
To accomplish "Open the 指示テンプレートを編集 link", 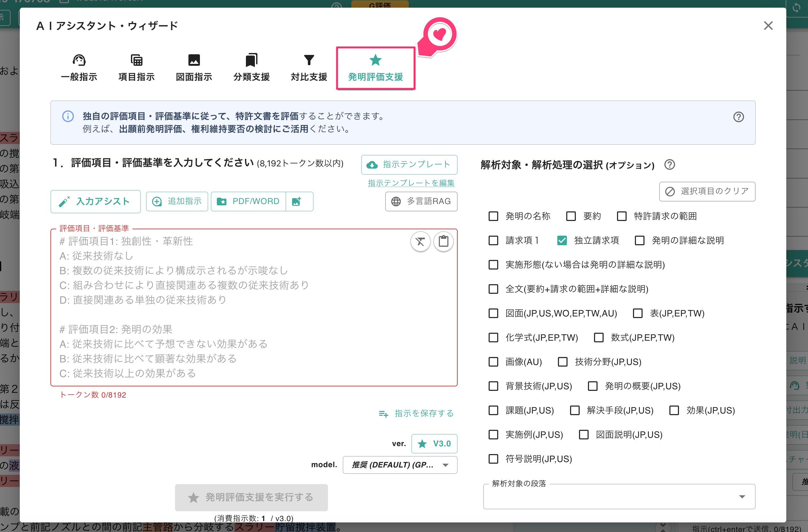I will [411, 183].
